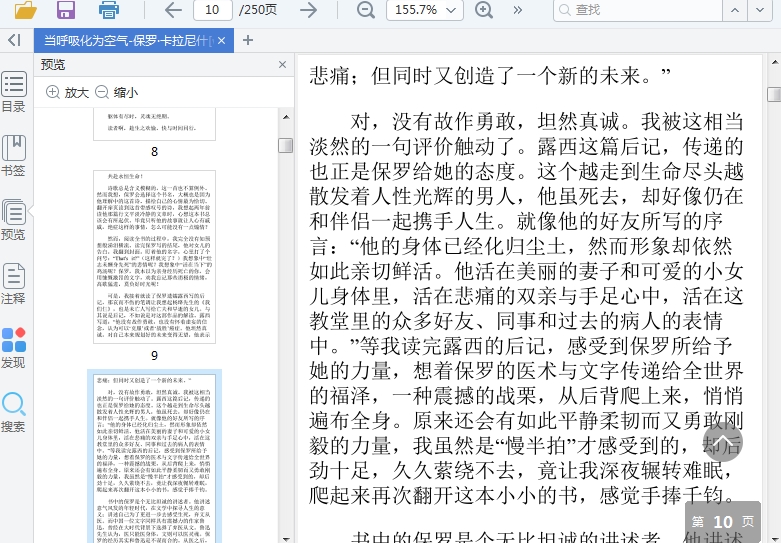Save the document with the floppy disk icon
The width and height of the screenshot is (781, 543).
point(66,10)
